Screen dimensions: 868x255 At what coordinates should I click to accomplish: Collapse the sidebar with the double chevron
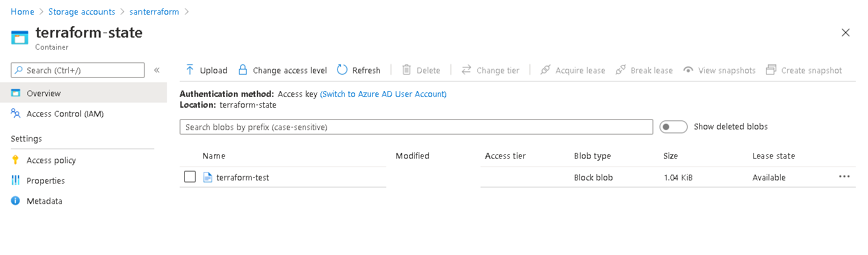[x=157, y=70]
